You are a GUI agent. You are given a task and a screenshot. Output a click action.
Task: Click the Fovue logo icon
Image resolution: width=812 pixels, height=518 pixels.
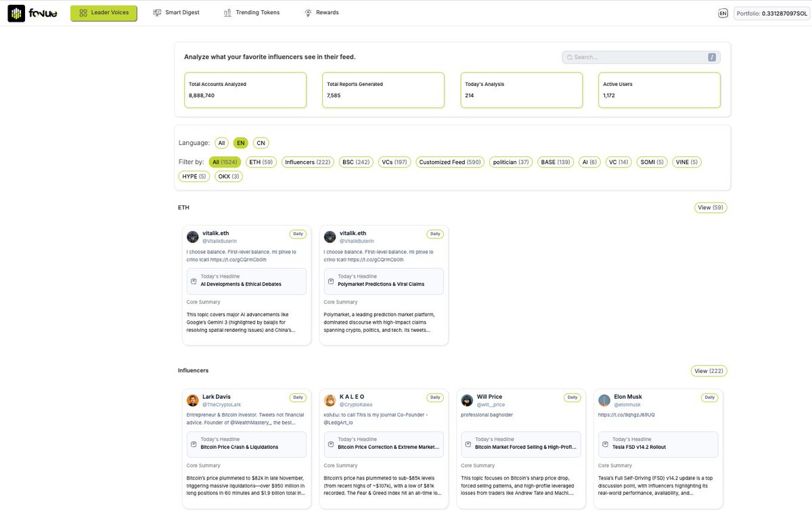point(16,13)
